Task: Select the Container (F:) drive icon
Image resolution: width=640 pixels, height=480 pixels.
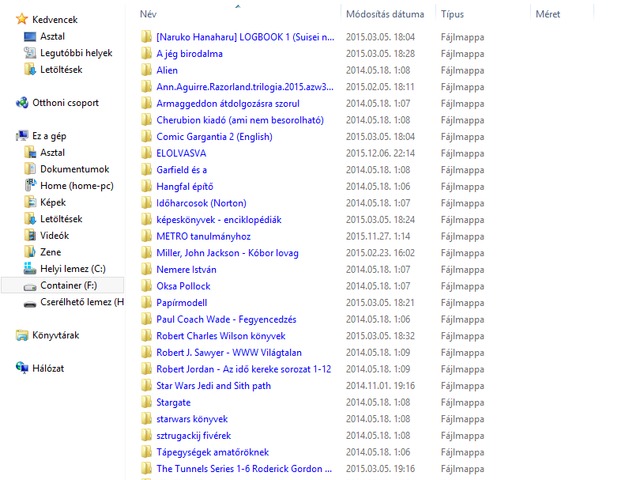Action: pos(30,287)
